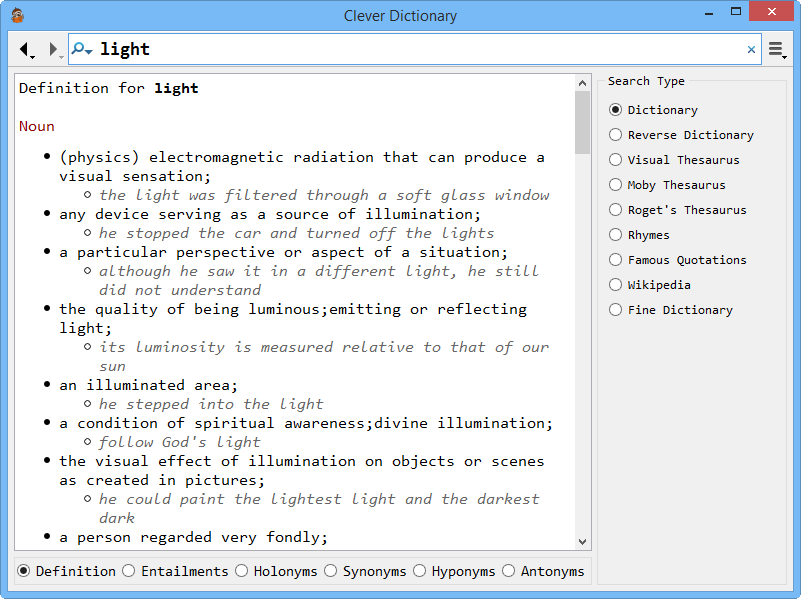Click the bold word light in heading
The image size is (801, 599).
(176, 88)
